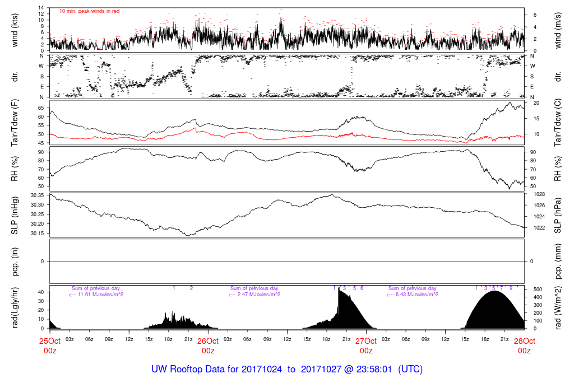This screenshot has width=574, height=392.
Task: Select the '6.43 MJoules/m^2' radiation sum
Action: pyautogui.click(x=417, y=295)
